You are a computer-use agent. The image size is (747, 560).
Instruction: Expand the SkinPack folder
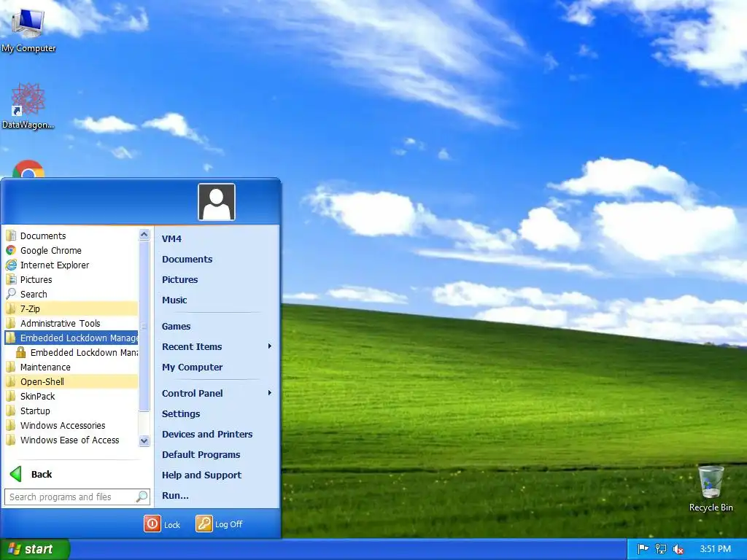pos(71,396)
